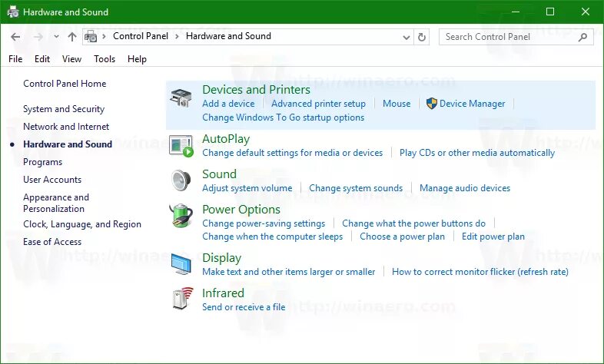Click Change power-saving settings
604x364 pixels.
[x=264, y=223]
